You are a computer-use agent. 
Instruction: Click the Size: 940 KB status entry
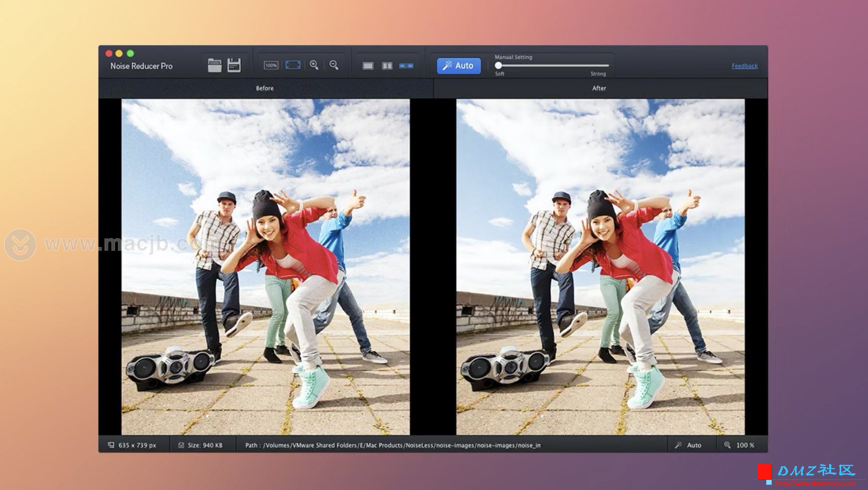(205, 445)
